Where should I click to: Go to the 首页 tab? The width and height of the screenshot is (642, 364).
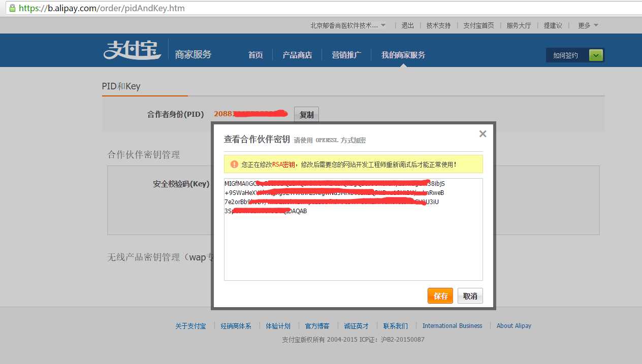coord(255,55)
